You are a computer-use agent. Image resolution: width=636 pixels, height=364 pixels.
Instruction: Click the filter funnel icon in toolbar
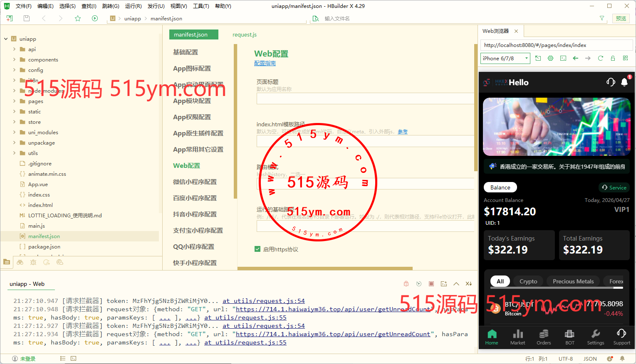[602, 18]
